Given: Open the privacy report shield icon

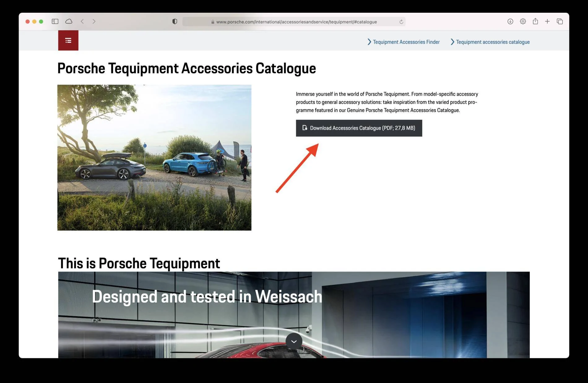Looking at the screenshot, I should pyautogui.click(x=175, y=21).
